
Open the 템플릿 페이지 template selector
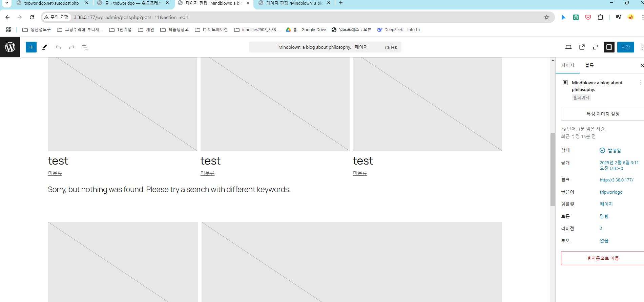point(606,204)
